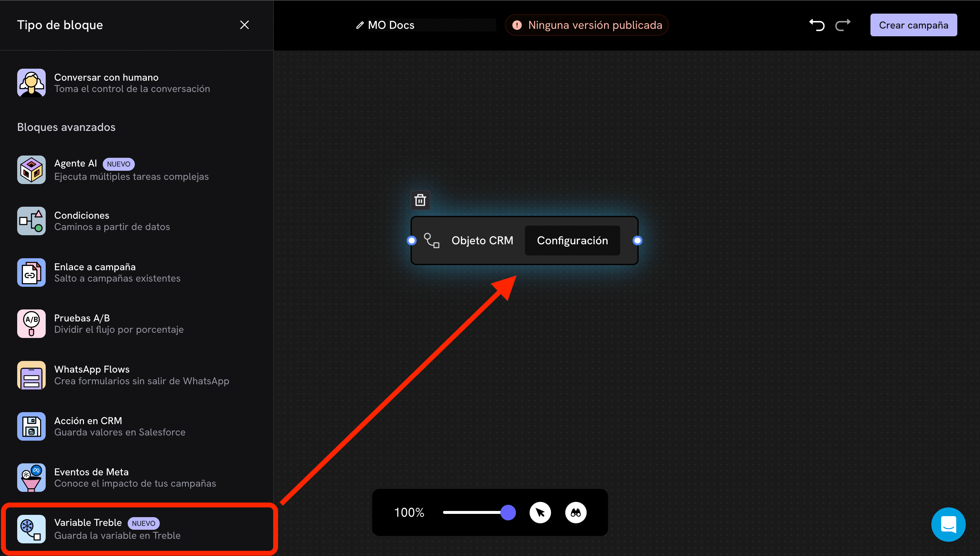
Task: Choose the Condiciones block icon
Action: coord(31,221)
